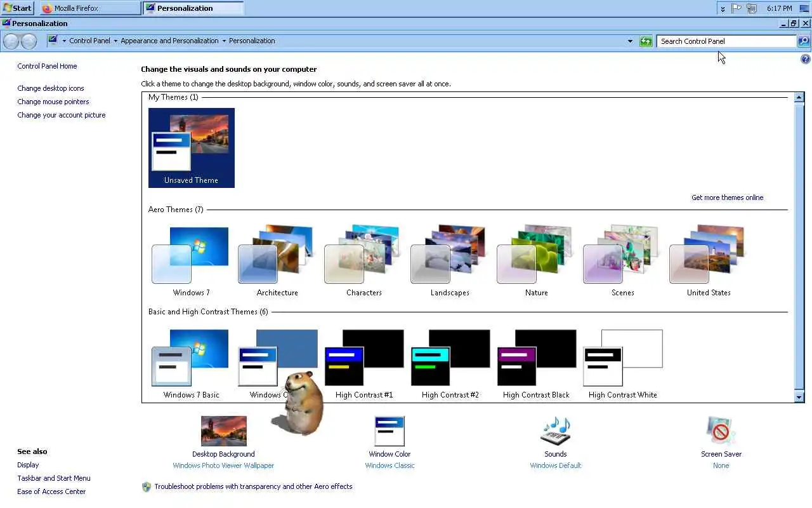The width and height of the screenshot is (812, 508).
Task: Switch to Mozilla Firefox taskbar button
Action: (90, 8)
